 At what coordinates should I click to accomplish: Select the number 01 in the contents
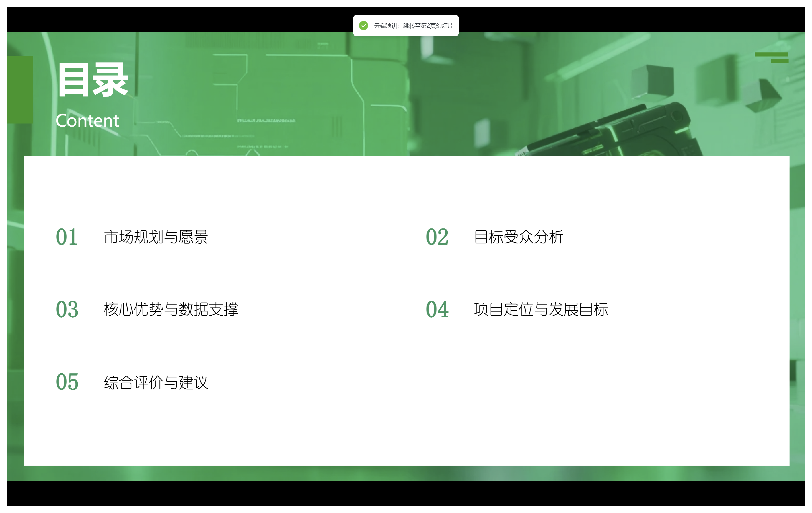pos(67,237)
